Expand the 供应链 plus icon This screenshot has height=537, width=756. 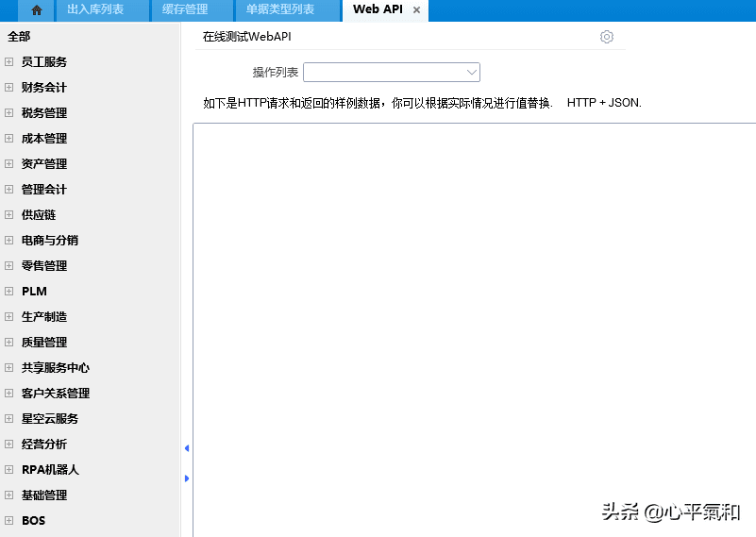click(x=9, y=215)
